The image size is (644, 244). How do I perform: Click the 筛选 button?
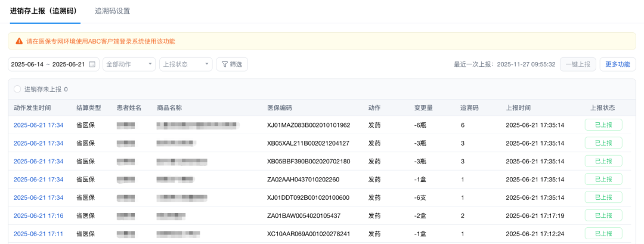(232, 64)
